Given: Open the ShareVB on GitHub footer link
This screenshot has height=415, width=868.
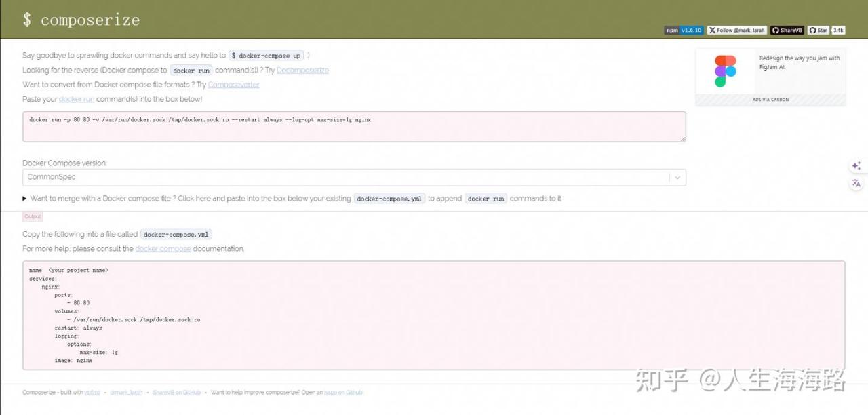Looking at the screenshot, I should coord(176,393).
